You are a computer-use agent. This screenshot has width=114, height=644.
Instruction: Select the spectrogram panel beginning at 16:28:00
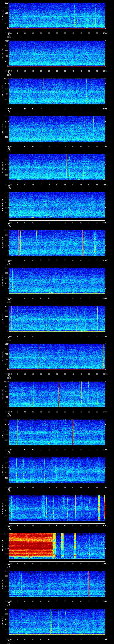tap(57, 470)
